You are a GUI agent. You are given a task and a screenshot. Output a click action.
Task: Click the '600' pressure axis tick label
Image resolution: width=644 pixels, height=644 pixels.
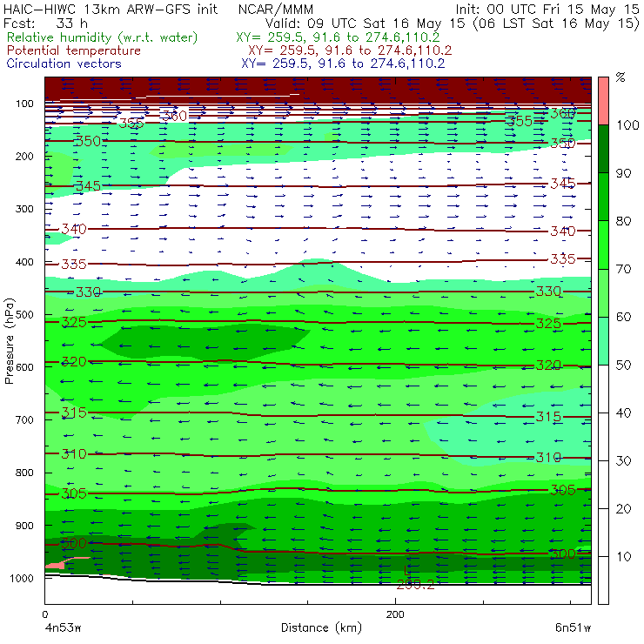(24, 367)
